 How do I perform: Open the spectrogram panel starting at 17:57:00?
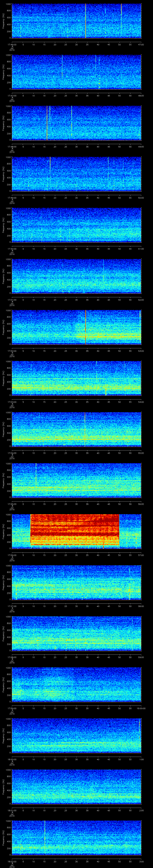click(x=76, y=582)
